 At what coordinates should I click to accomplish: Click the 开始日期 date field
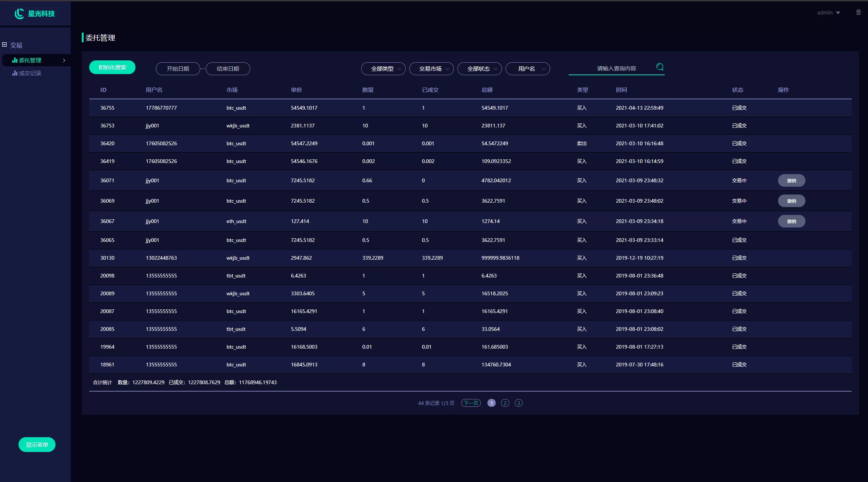178,69
